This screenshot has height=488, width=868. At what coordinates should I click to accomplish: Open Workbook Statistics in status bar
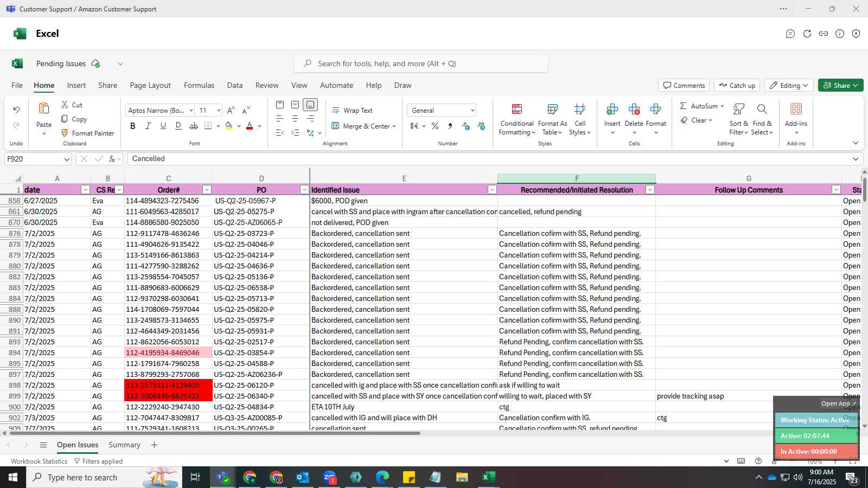click(x=39, y=461)
